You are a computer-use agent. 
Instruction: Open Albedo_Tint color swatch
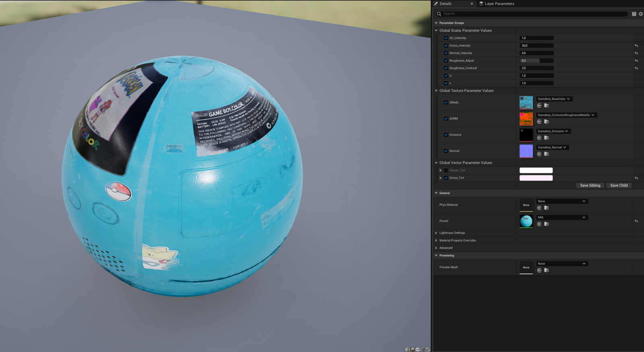tap(536, 170)
